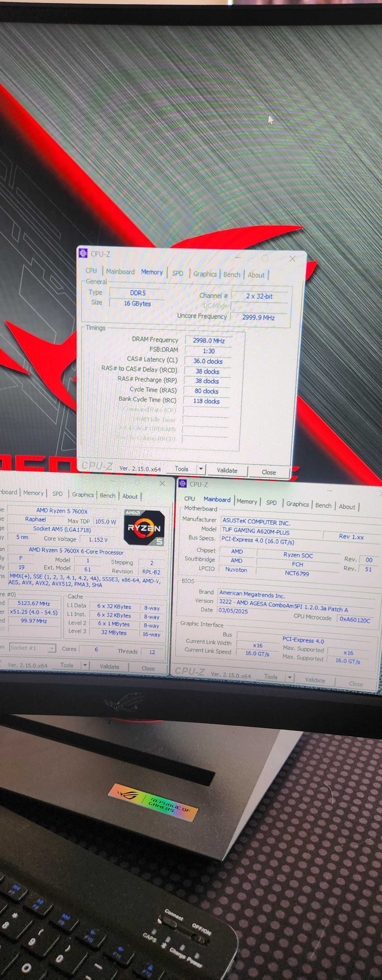382x980 pixels.
Task: Go to the Graphics tab in the top window
Action: point(205,274)
